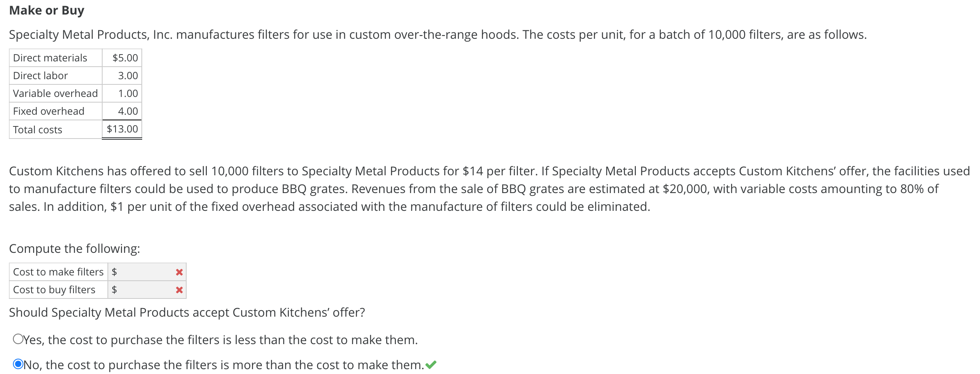Image resolution: width=980 pixels, height=374 pixels.
Task: Click the green checkmark next to the No answer
Action: point(431,364)
